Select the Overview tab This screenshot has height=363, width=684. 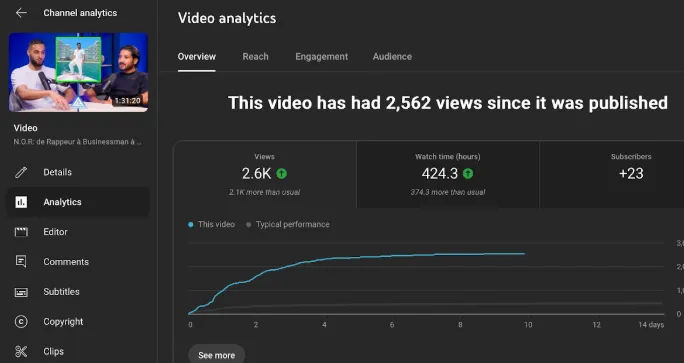[x=196, y=57]
